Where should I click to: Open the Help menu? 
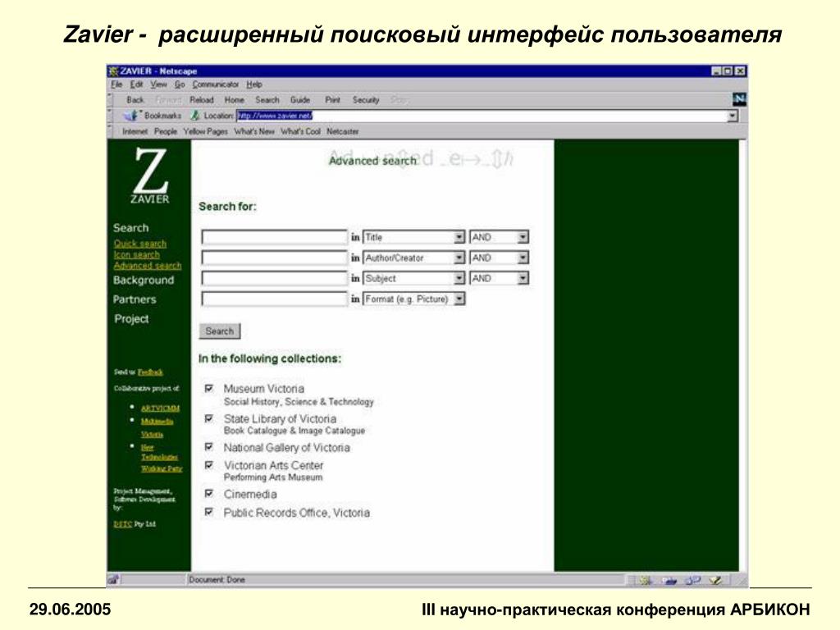pyautogui.click(x=254, y=84)
